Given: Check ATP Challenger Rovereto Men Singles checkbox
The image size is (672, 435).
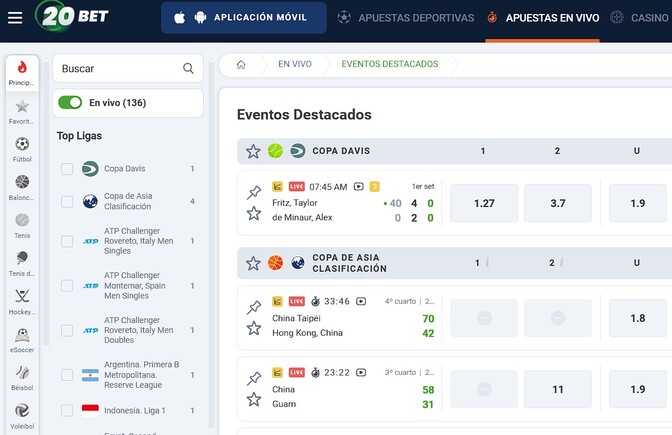Looking at the screenshot, I should pyautogui.click(x=67, y=241).
